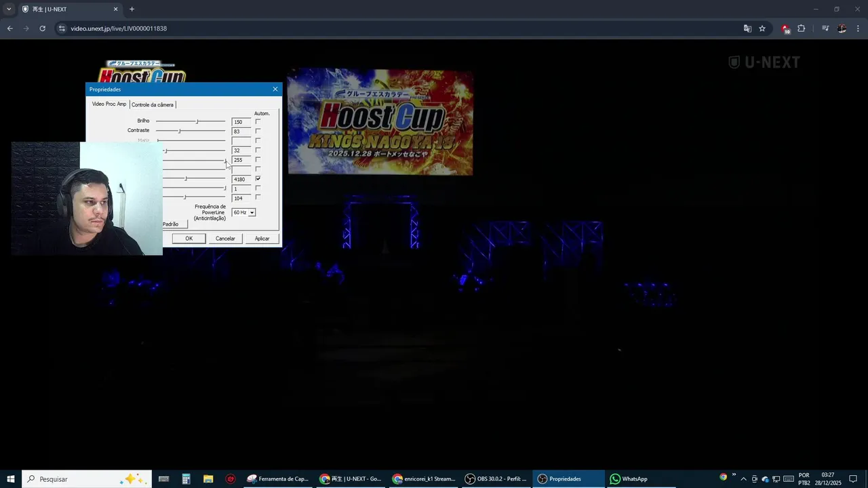Open the tab search dropdown arrow
The height and width of the screenshot is (488, 868).
pyautogui.click(x=9, y=9)
